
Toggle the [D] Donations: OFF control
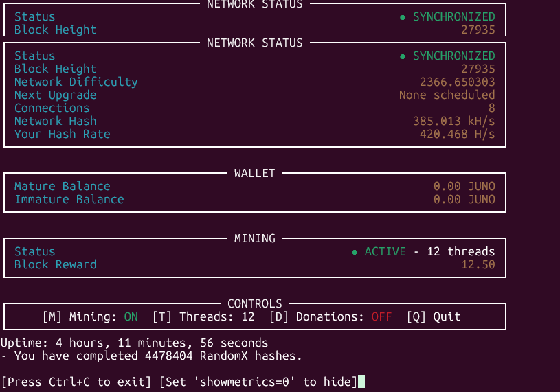tap(331, 316)
